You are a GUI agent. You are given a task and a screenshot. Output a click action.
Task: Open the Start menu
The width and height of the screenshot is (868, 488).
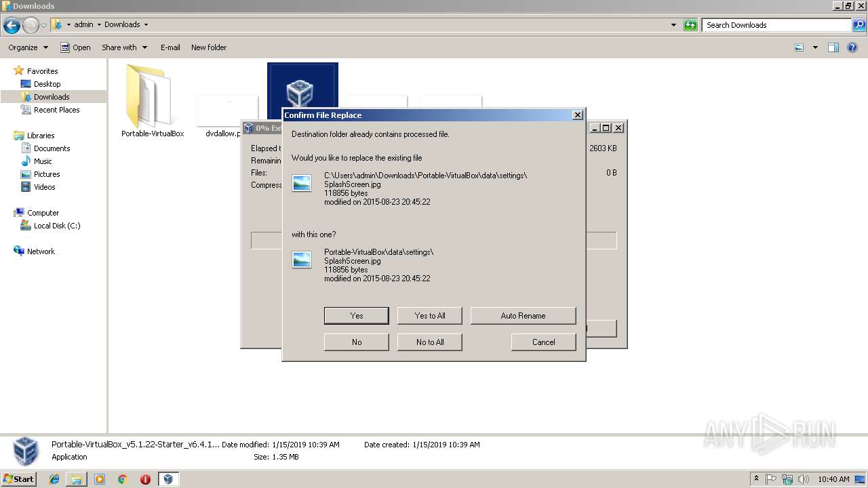pos(19,479)
